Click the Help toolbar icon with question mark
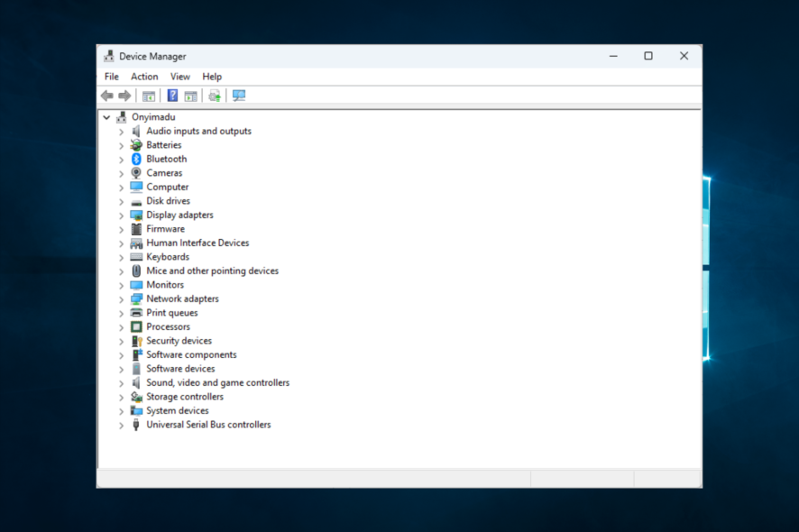The height and width of the screenshot is (532, 799). 172,96
